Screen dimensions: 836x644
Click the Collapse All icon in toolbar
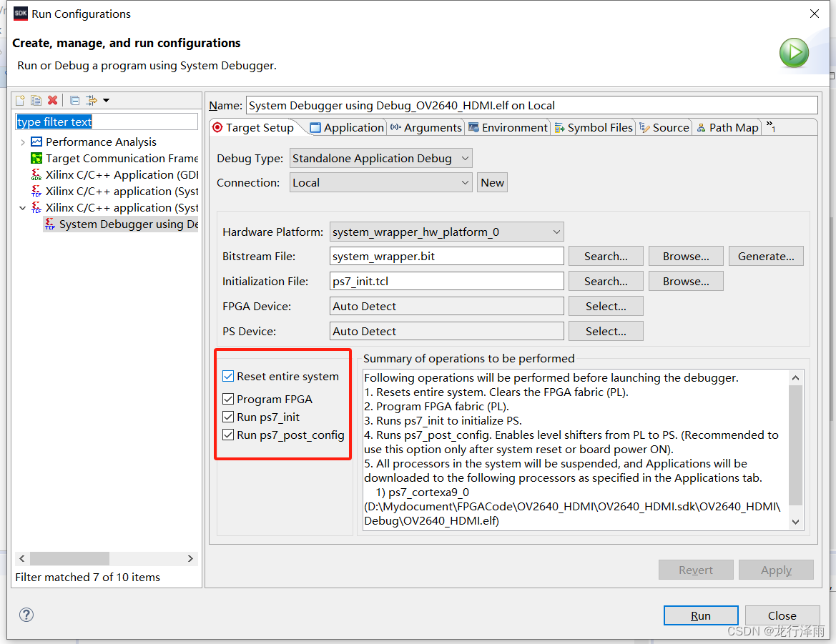click(x=74, y=100)
